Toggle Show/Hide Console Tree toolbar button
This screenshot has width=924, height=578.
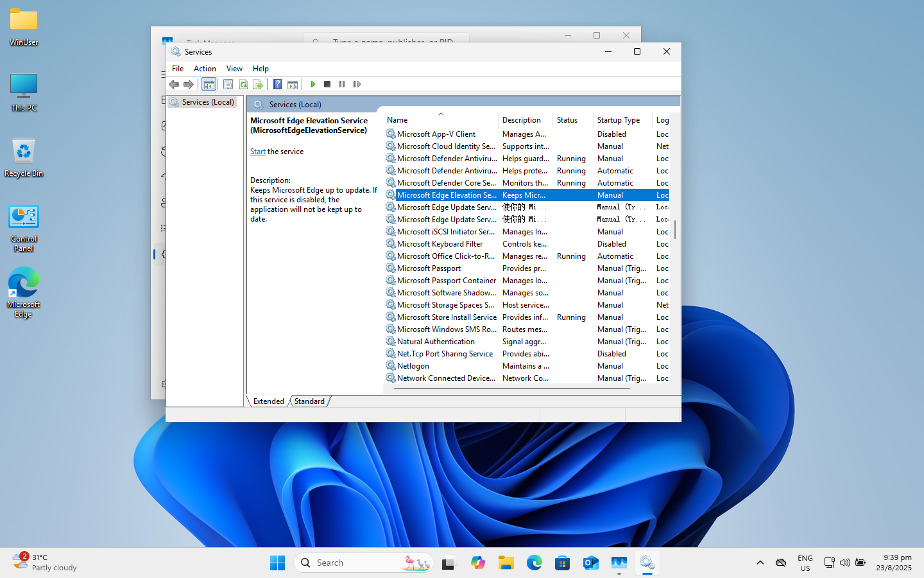pos(209,84)
